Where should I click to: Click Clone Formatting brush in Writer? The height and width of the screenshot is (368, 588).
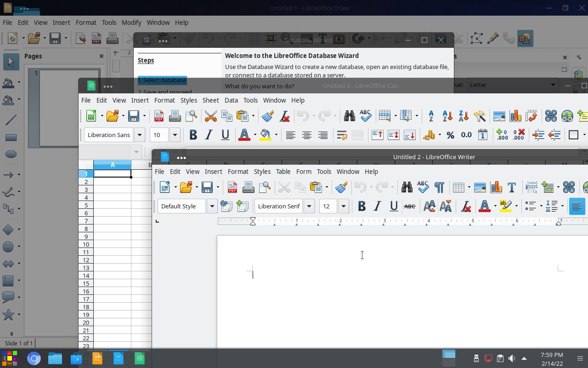coord(341,187)
